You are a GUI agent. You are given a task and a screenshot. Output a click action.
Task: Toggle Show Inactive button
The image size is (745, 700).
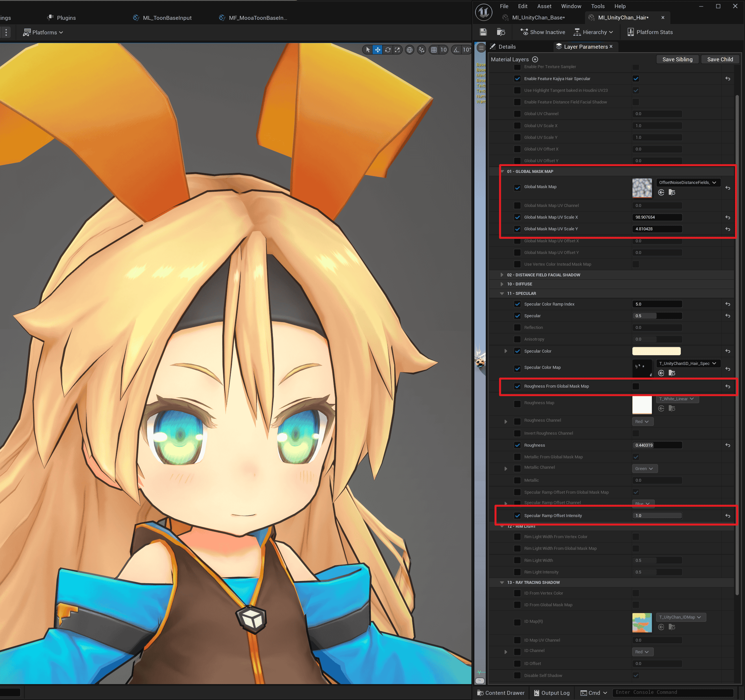coord(543,32)
